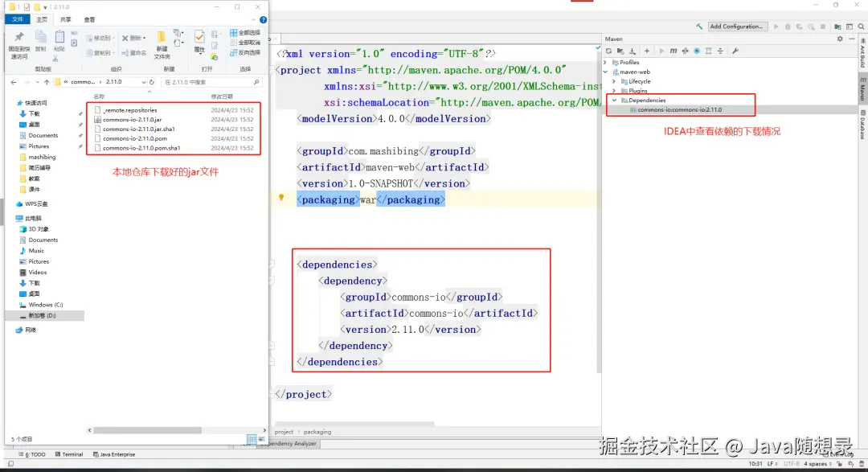Click Explorer help question mark icon
This screenshot has width=868, height=472.
(263, 19)
